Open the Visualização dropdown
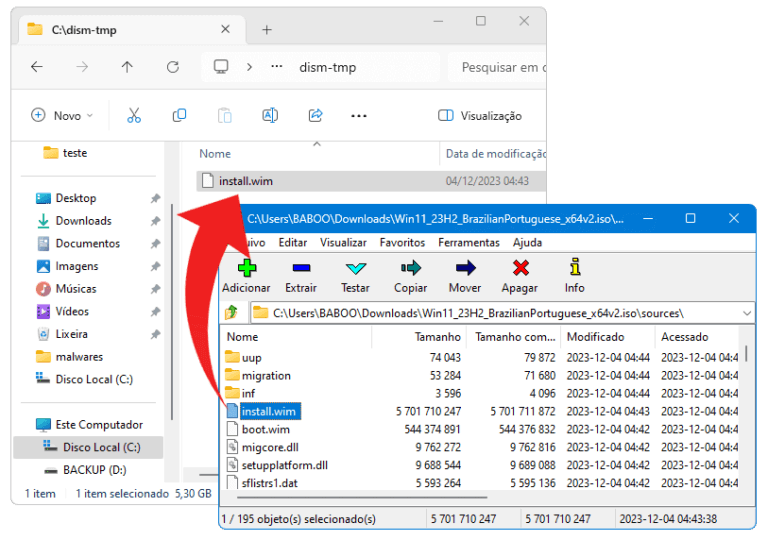 [480, 116]
